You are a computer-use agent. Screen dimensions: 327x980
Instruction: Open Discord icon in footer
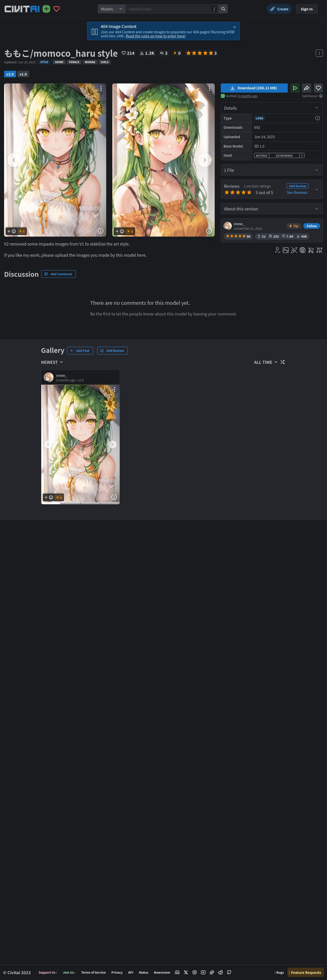click(177, 972)
